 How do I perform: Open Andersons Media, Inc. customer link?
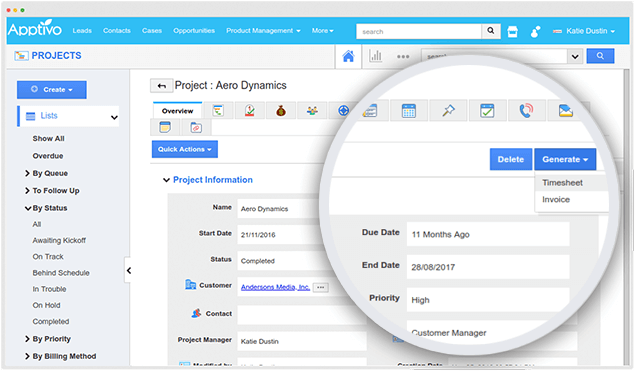click(x=275, y=287)
